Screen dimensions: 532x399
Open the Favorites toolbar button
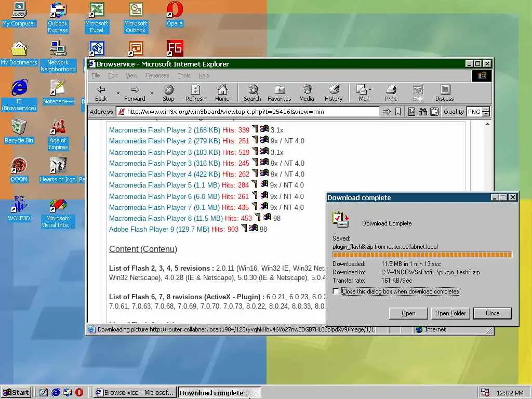pos(279,94)
